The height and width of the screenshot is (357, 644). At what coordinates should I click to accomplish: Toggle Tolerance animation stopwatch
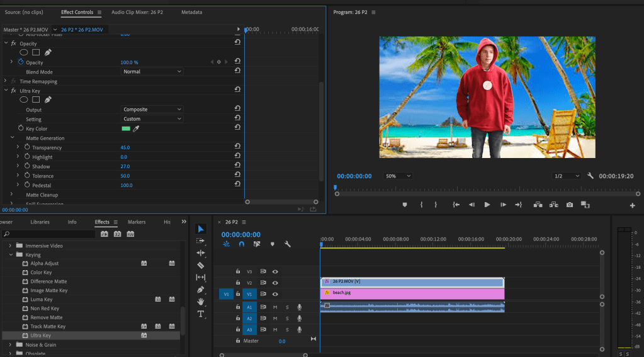coord(27,176)
